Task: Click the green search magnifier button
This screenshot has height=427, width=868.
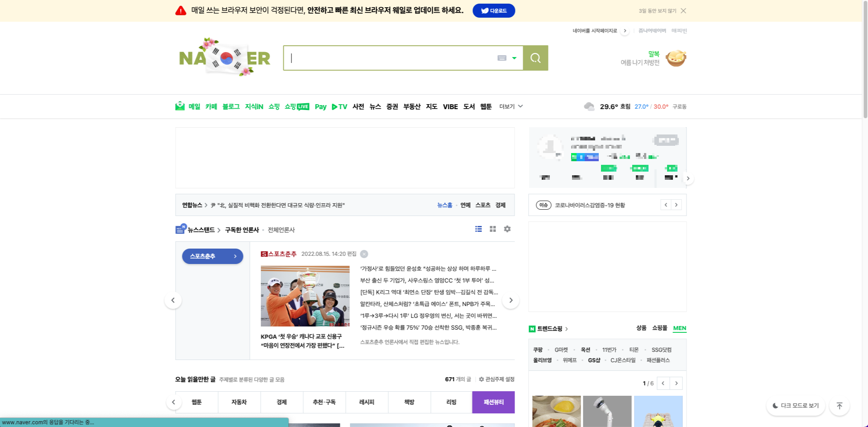Action: coord(535,58)
